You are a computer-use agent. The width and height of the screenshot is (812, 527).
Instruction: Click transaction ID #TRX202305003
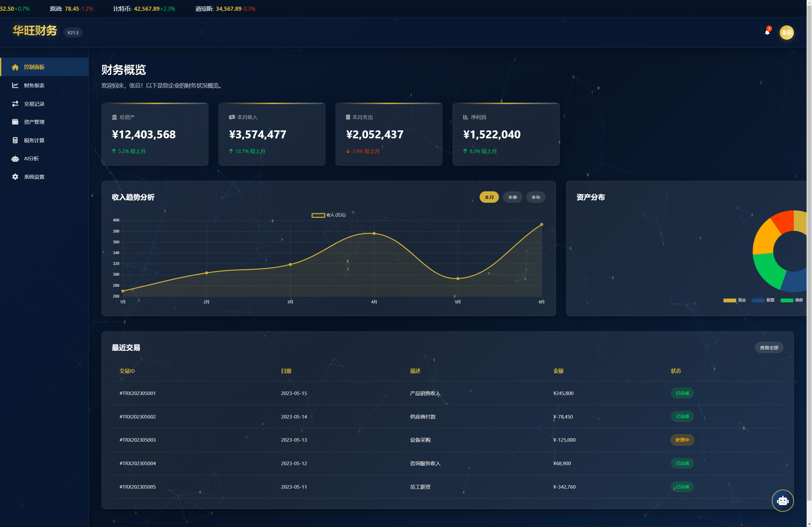pos(137,440)
